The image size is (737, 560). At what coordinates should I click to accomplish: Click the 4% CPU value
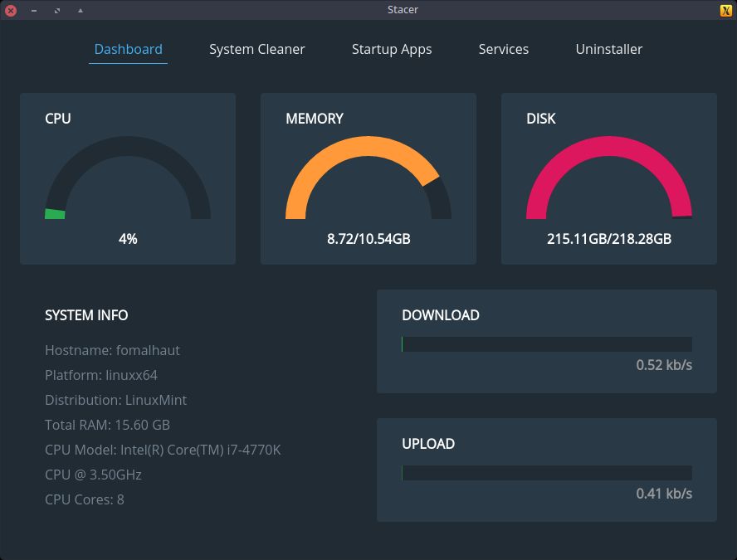(128, 239)
